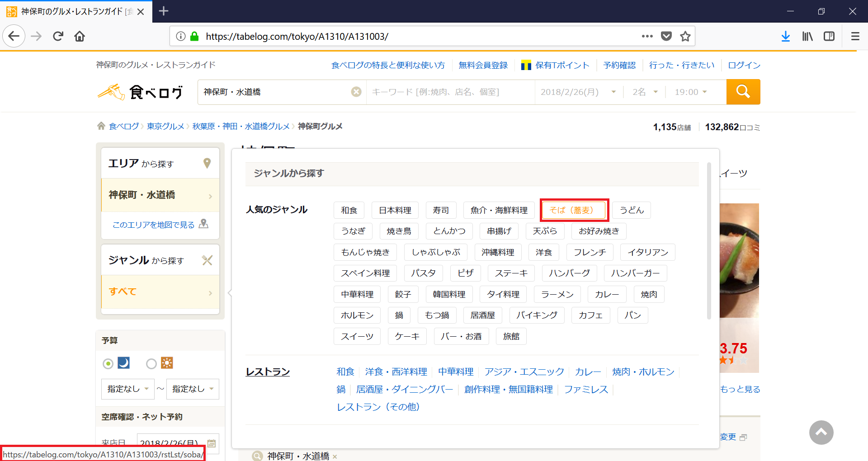Close the 神保町のグルメ tab
The height and width of the screenshot is (461, 868).
[x=141, y=11]
